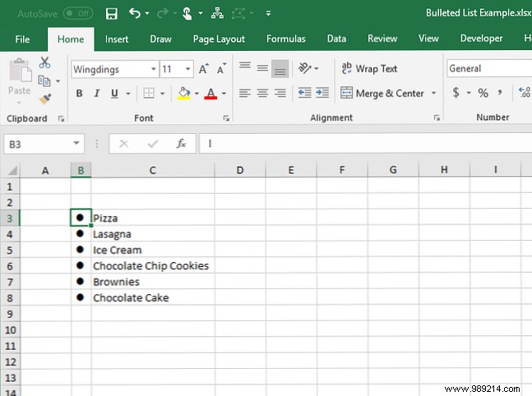Viewport: 532px width, 396px height.
Task: Select cell containing Chocolate Chip Cookies
Action: pyautogui.click(x=152, y=266)
